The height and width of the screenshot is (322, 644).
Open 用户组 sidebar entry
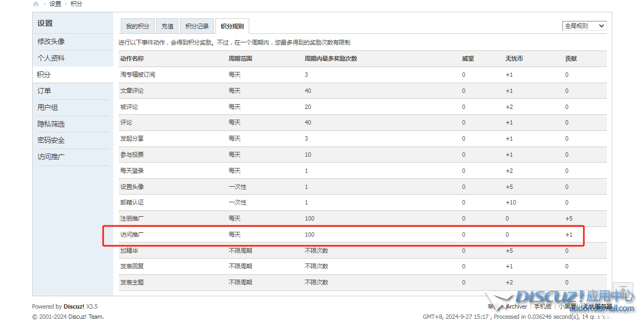coord(47,107)
